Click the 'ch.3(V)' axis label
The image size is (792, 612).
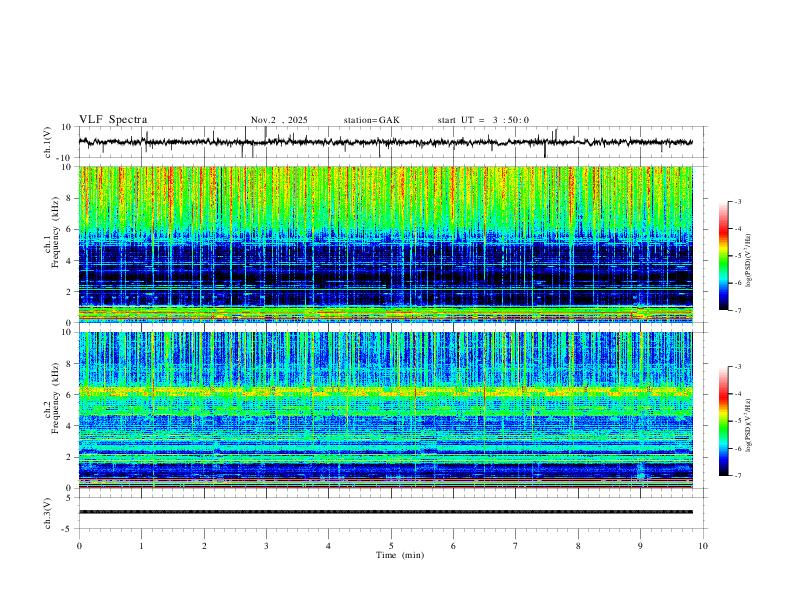pyautogui.click(x=48, y=513)
